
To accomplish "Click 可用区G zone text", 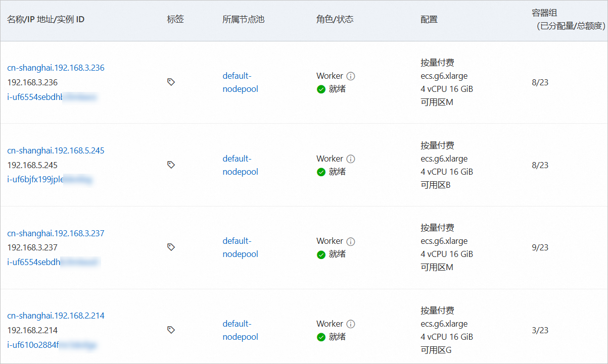I will click(x=436, y=350).
